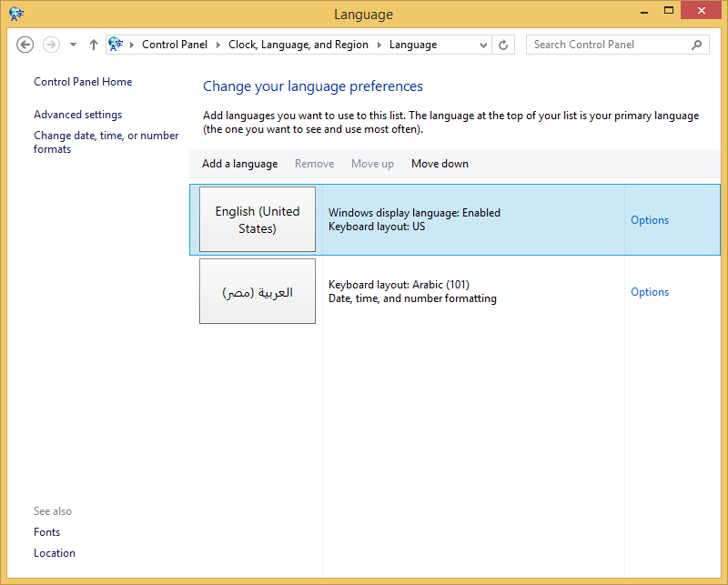The height and width of the screenshot is (585, 728).
Task: Select the English (United States) language tile
Action: tap(258, 219)
